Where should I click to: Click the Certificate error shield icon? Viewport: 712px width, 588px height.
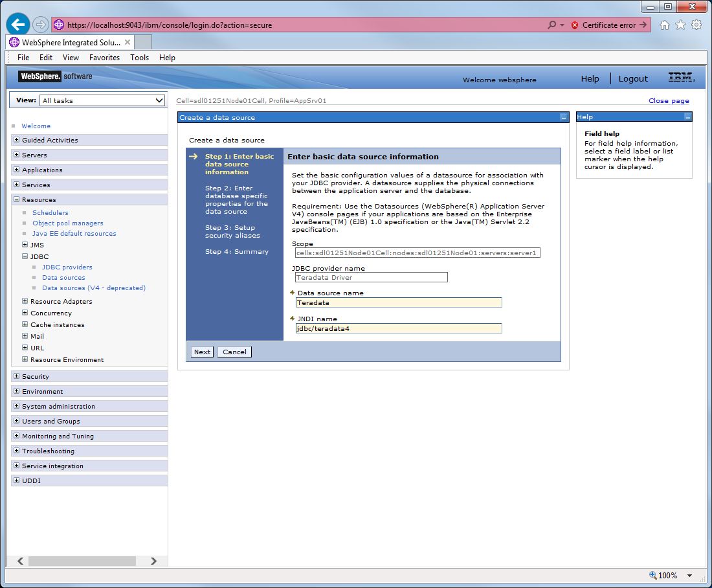(574, 25)
